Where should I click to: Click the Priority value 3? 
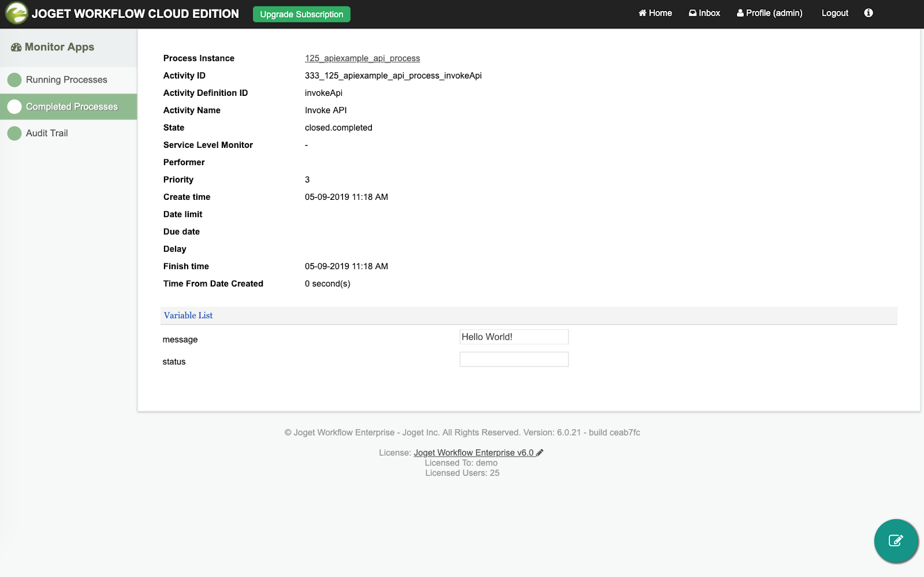307,180
